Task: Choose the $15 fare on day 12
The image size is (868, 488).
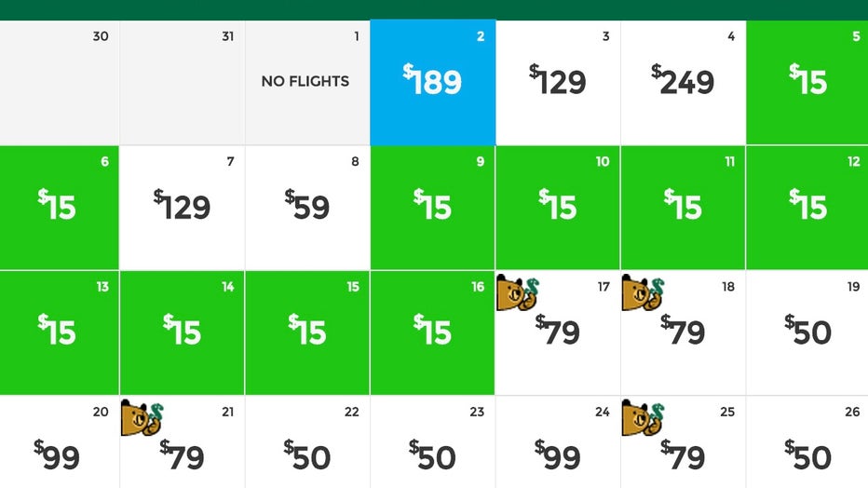Action: click(807, 208)
